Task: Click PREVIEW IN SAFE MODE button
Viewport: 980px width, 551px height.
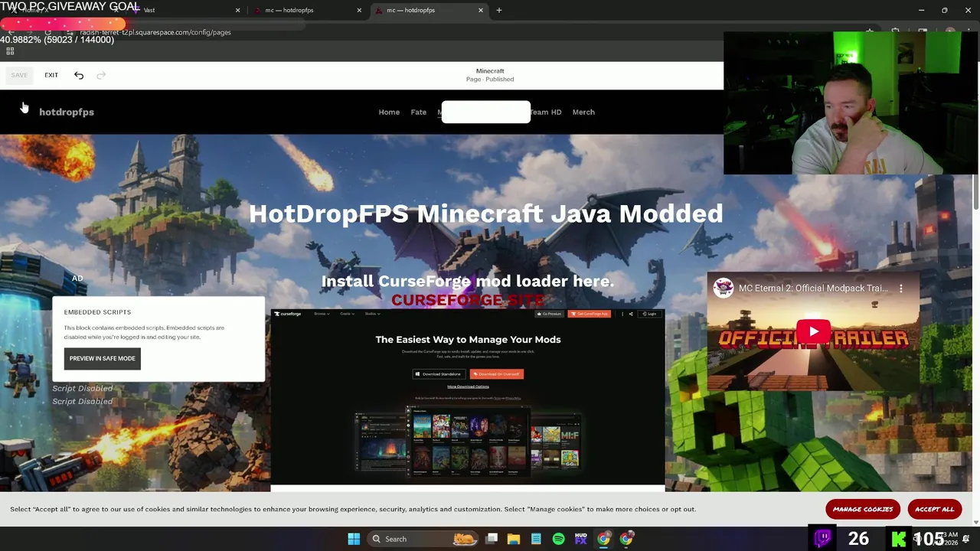Action: pyautogui.click(x=103, y=358)
